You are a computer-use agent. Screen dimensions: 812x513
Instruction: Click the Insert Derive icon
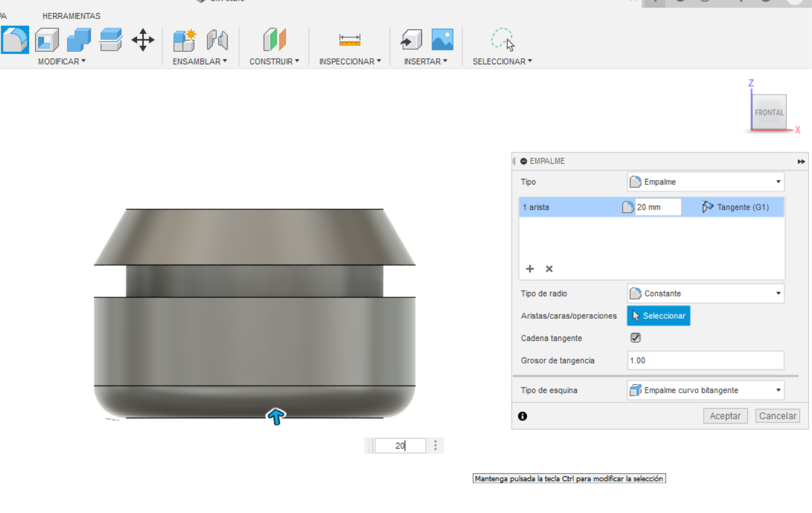pos(411,40)
